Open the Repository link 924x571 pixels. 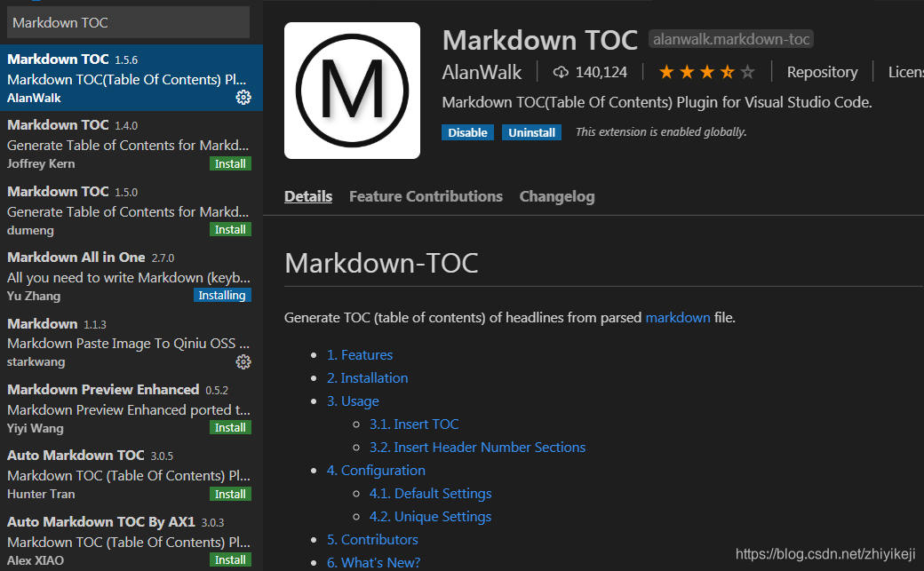coord(822,72)
